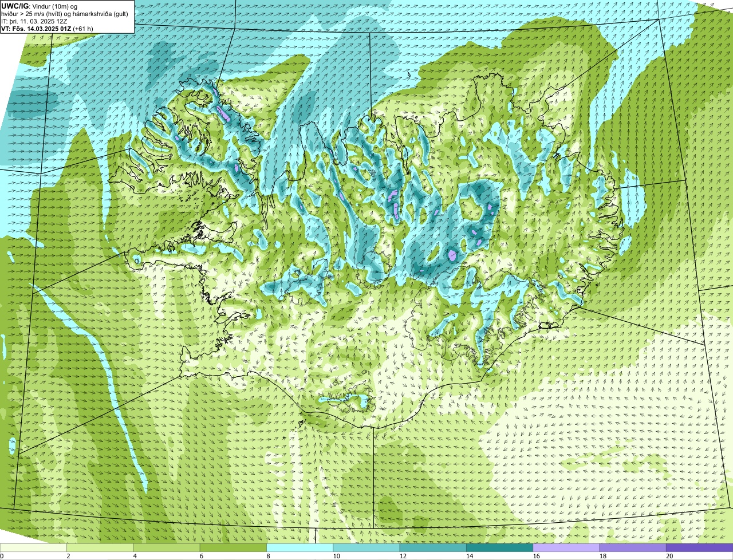Click the 2–4 m/s legend color swatch
Viewport: 733px width, 560px height.
(x=100, y=547)
